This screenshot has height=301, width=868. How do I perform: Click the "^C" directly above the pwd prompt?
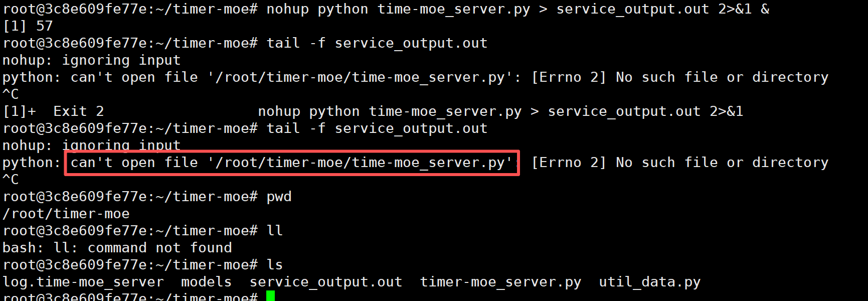[11, 180]
